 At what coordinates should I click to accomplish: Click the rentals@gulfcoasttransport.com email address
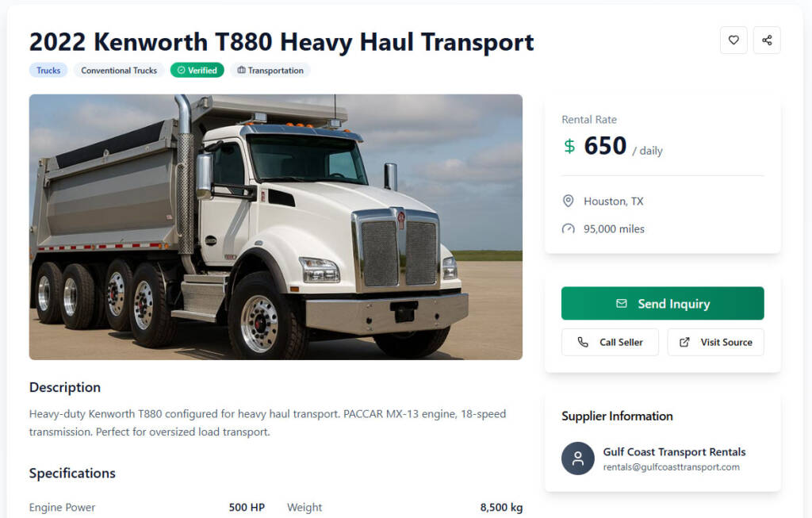[x=671, y=467]
